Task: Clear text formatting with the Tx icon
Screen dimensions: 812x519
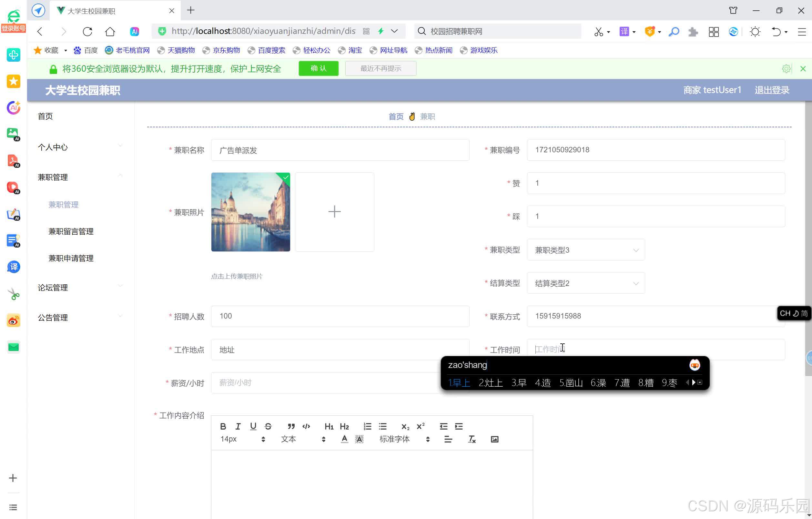Action: click(x=472, y=439)
